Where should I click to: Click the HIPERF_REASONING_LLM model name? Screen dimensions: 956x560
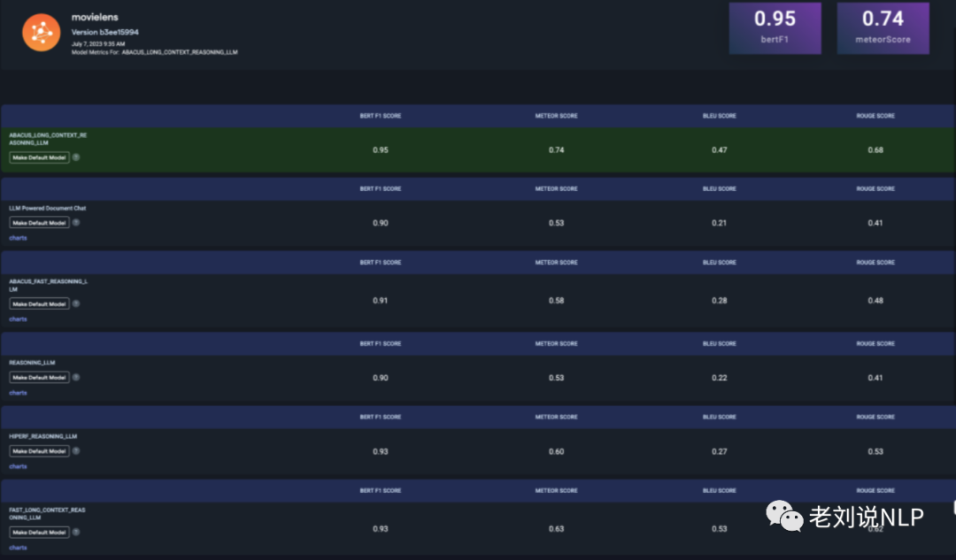[x=42, y=436]
